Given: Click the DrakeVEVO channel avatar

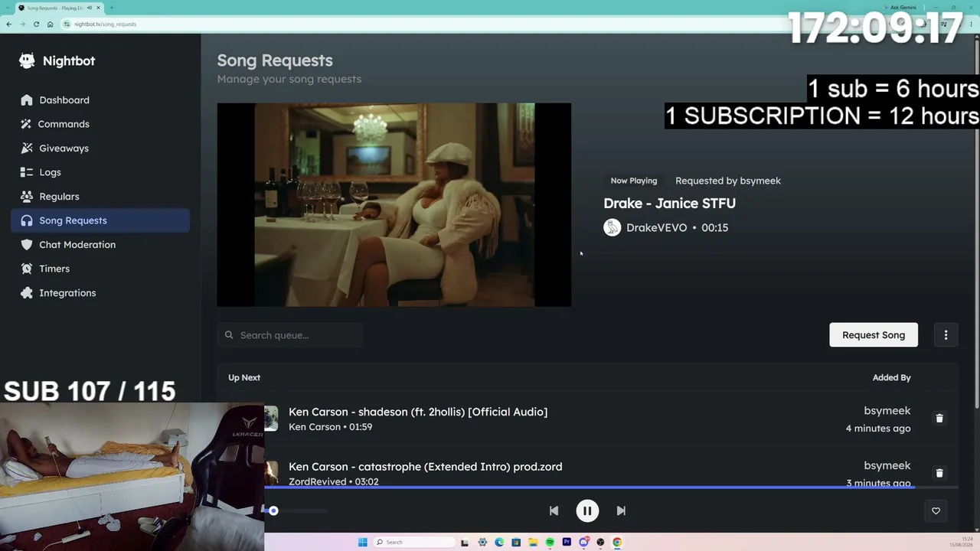Looking at the screenshot, I should (x=612, y=227).
